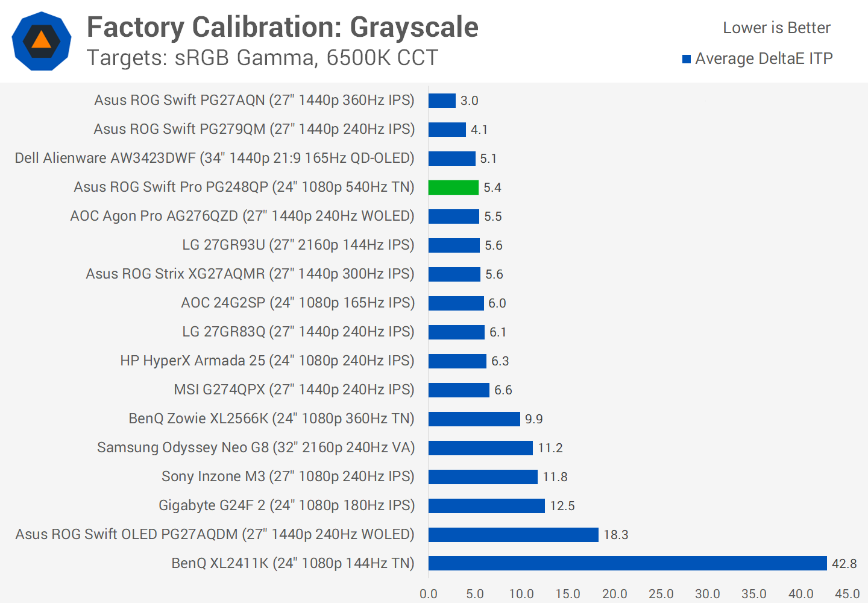Click the HP HyperX Armada 25 bar

tap(457, 361)
